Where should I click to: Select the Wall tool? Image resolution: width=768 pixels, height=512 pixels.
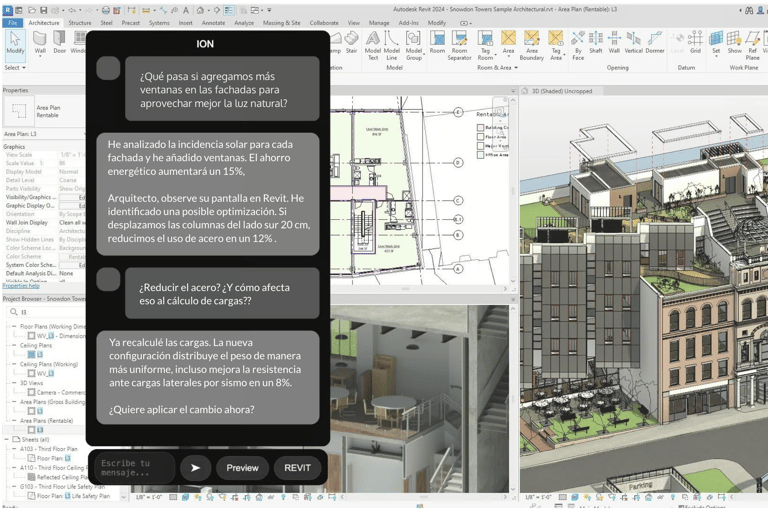[x=40, y=42]
